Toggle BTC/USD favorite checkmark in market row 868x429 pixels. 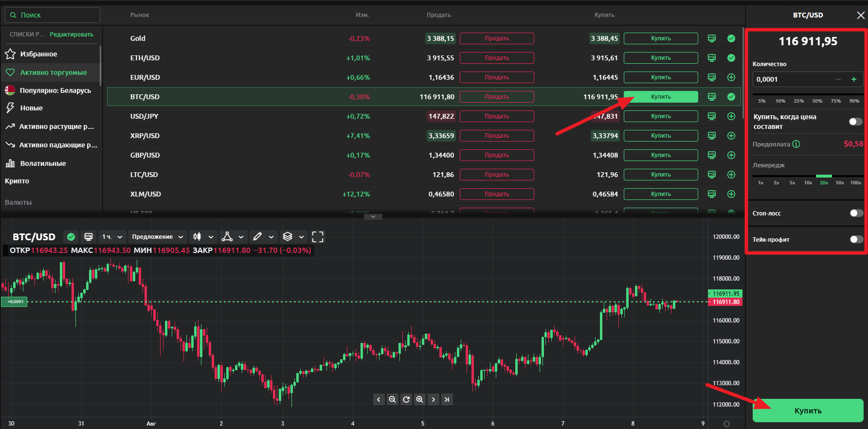point(731,97)
